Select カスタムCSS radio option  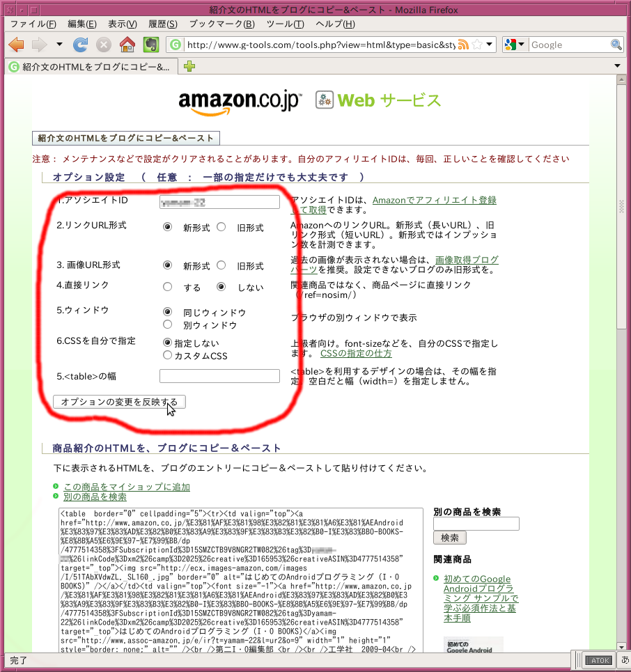tap(168, 355)
